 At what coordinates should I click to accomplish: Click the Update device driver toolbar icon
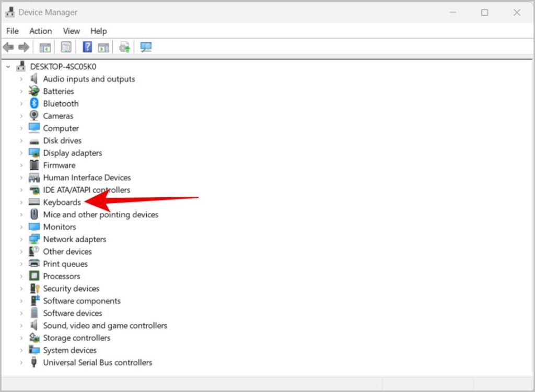(124, 47)
